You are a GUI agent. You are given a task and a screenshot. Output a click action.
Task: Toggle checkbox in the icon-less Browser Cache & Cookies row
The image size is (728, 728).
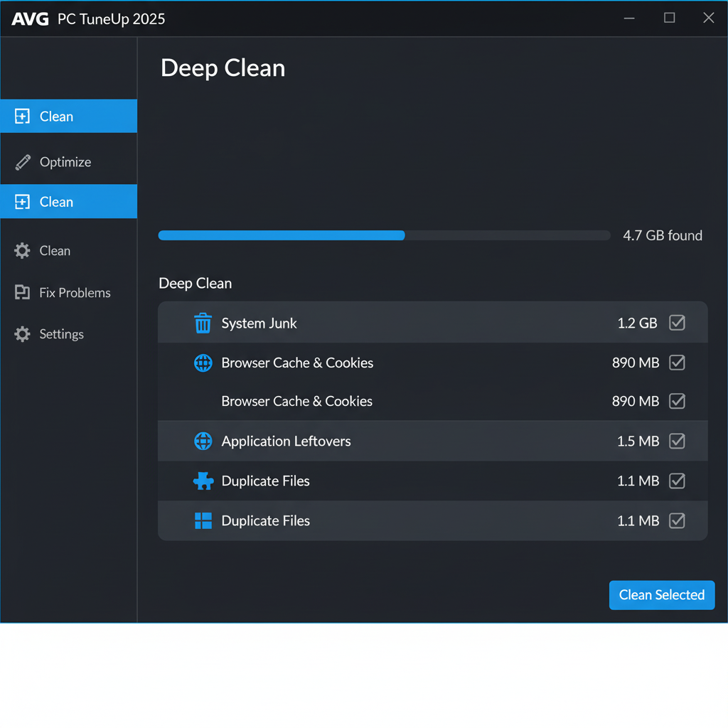[x=677, y=401]
